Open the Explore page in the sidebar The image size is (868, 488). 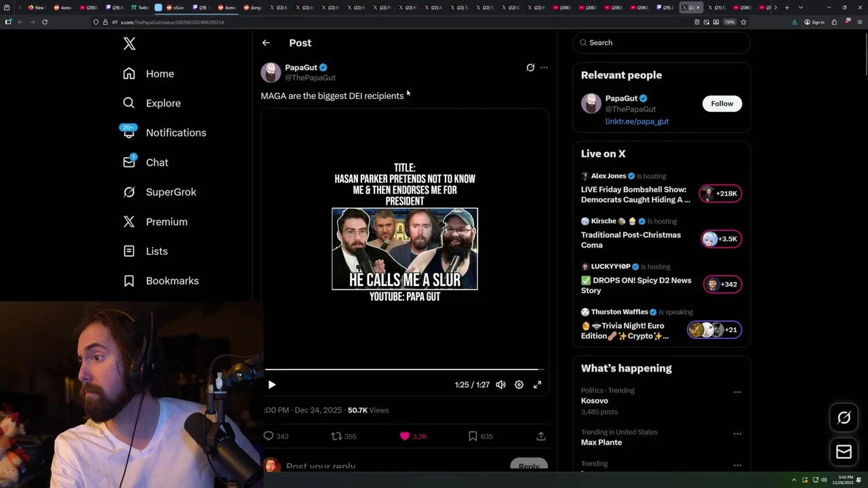click(x=152, y=103)
